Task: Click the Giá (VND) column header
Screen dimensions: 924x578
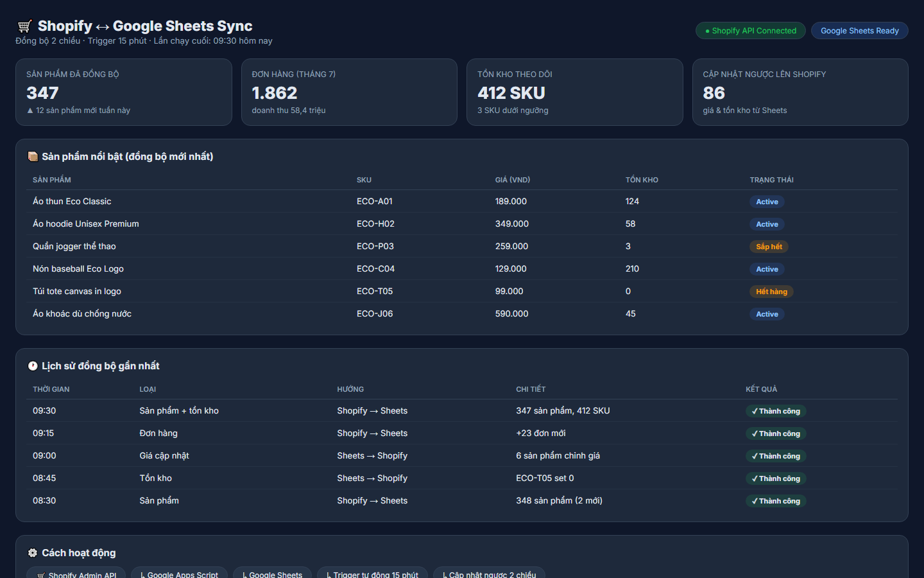Action: click(x=513, y=180)
